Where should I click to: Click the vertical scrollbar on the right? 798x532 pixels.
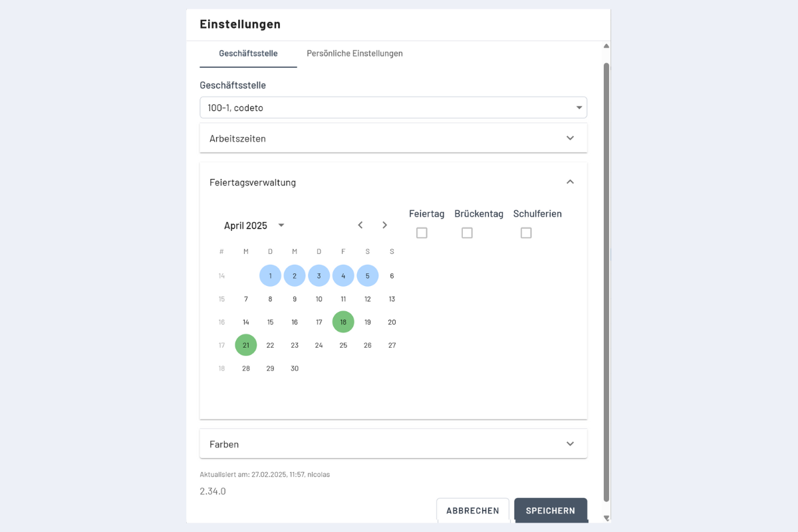606,279
